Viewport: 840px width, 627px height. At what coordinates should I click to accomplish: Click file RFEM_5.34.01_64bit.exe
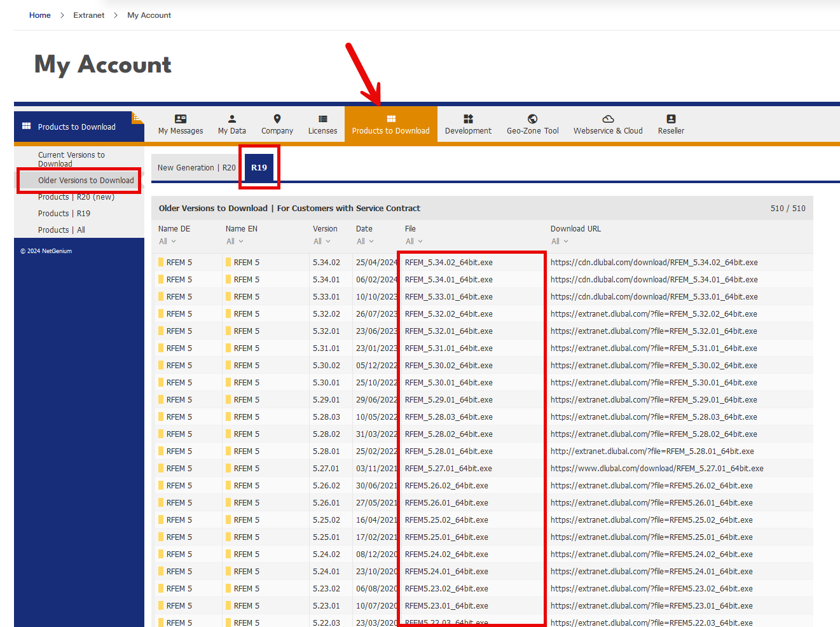449,280
